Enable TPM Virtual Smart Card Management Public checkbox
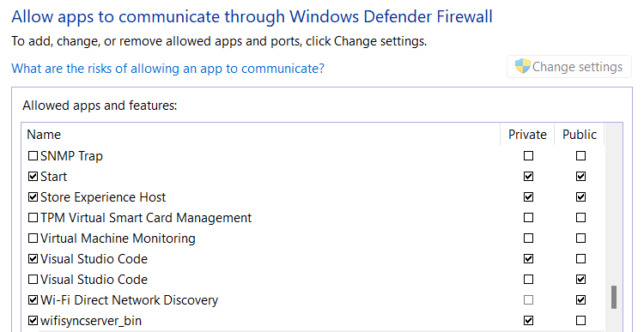Viewport: 644px width, 332px height. tap(580, 218)
